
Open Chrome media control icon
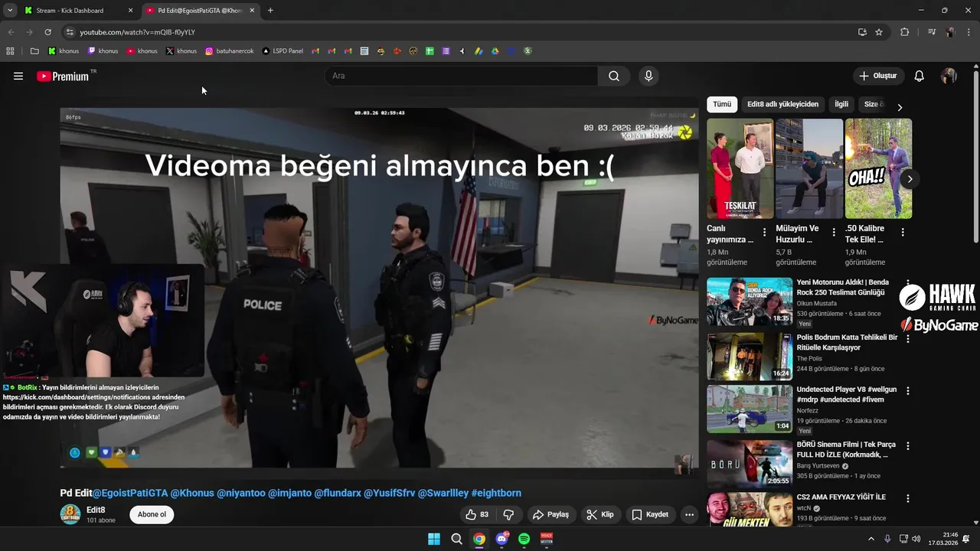[932, 32]
